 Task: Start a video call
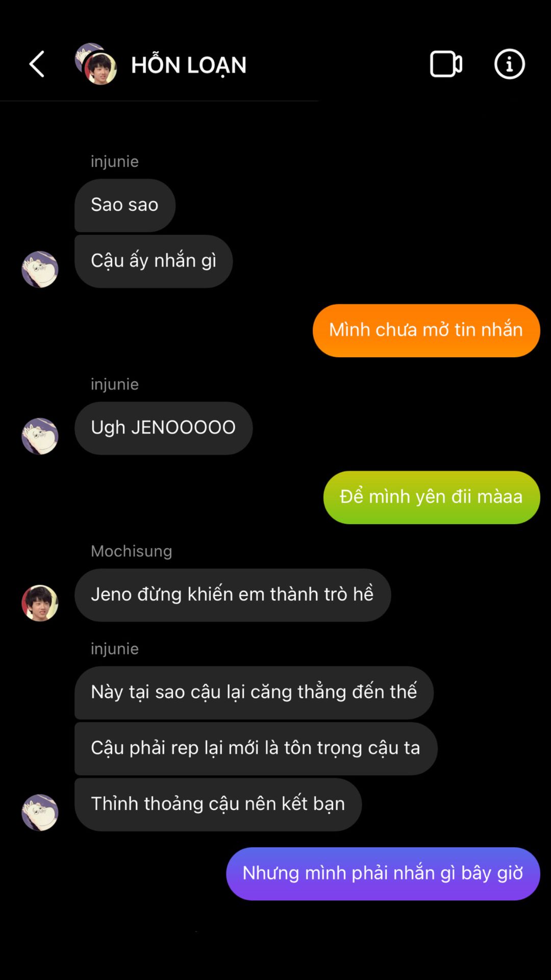(446, 64)
